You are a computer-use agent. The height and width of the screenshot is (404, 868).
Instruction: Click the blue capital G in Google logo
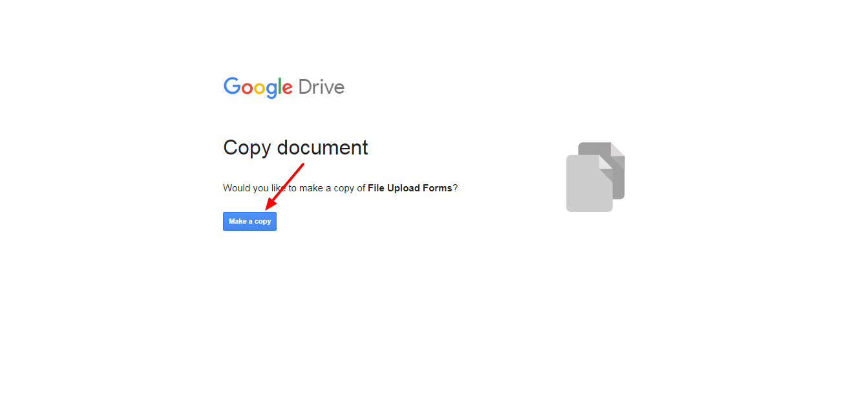232,87
